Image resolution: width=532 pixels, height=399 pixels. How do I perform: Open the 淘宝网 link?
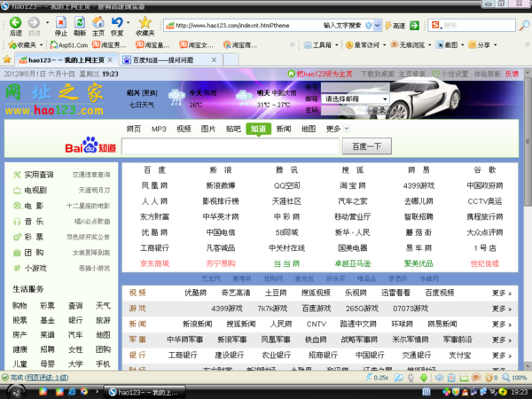[x=353, y=185]
